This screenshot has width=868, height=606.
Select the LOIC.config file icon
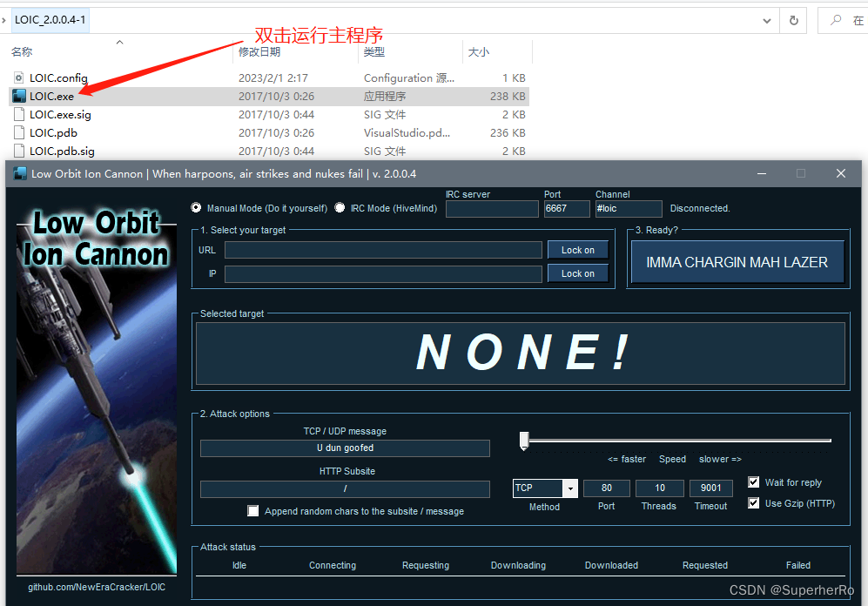(19, 77)
